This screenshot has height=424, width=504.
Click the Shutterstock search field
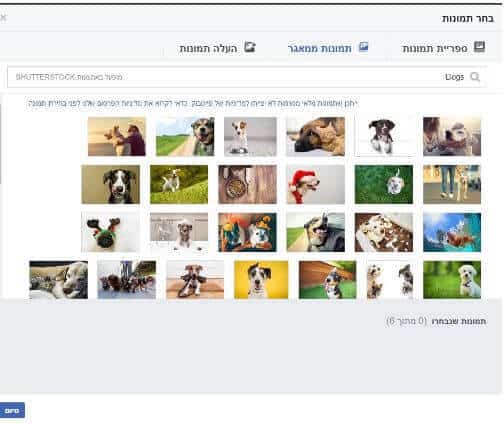(x=247, y=77)
